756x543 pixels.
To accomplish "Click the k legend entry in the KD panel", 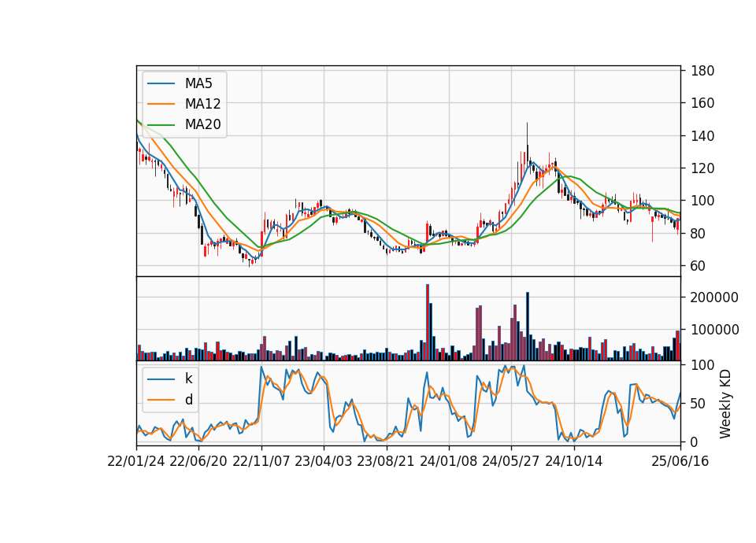I will point(188,379).
